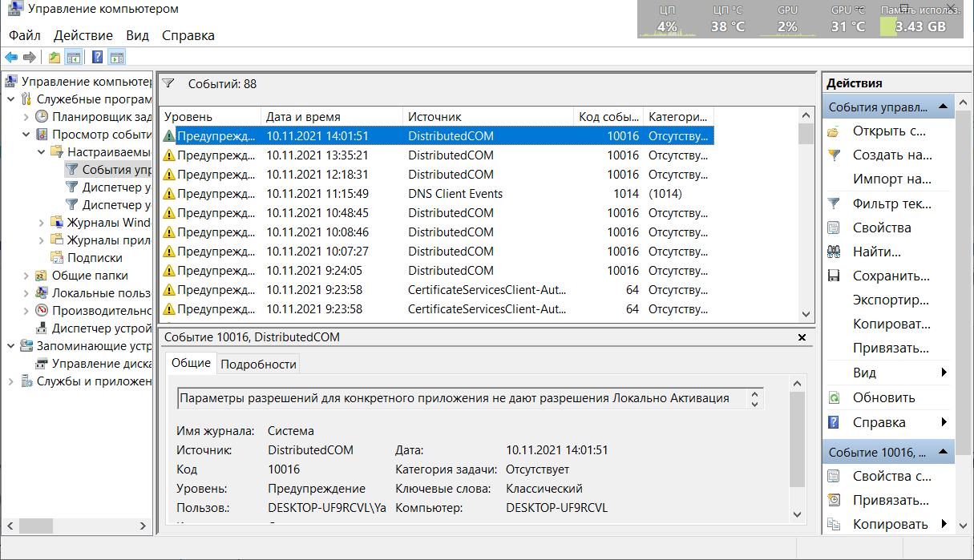The width and height of the screenshot is (974, 560).
Task: Click the warning icon of the DNS Client Events row
Action: (x=168, y=194)
